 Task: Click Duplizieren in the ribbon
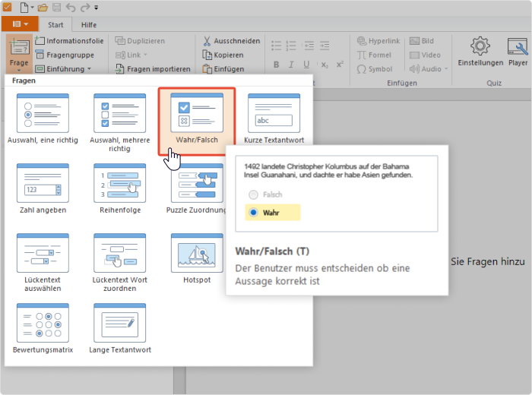[140, 41]
